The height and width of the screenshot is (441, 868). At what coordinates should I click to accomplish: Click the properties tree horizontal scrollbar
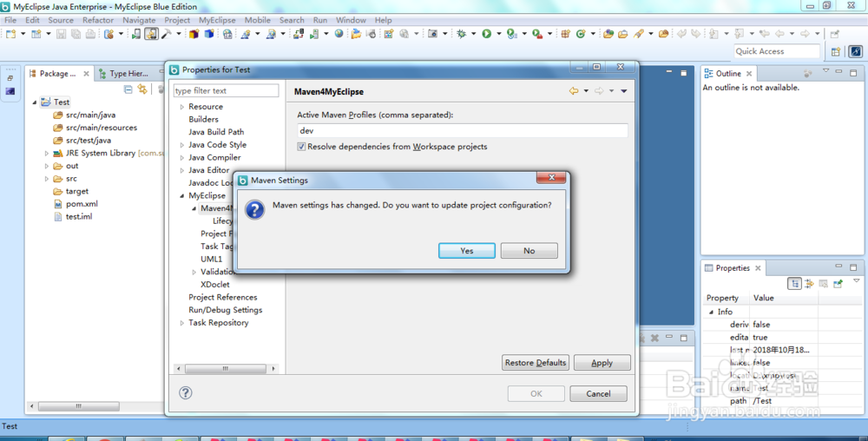226,369
